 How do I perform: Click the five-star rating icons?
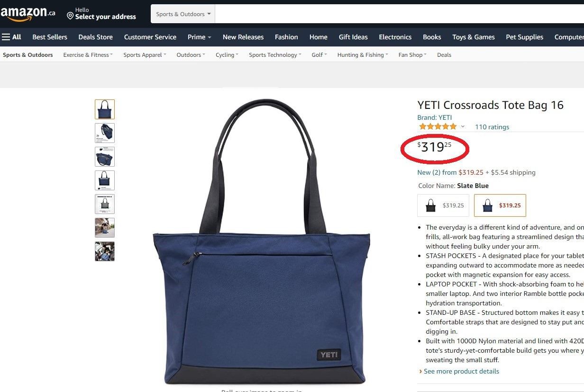(x=438, y=126)
